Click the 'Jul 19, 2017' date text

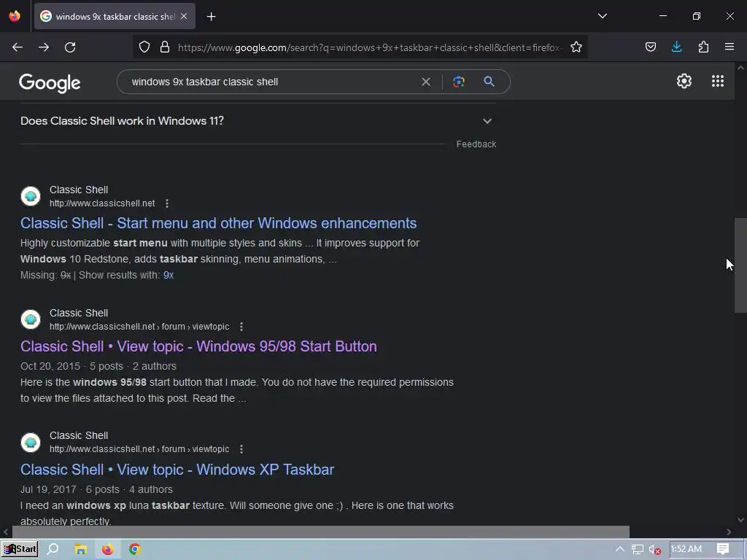pyautogui.click(x=49, y=489)
